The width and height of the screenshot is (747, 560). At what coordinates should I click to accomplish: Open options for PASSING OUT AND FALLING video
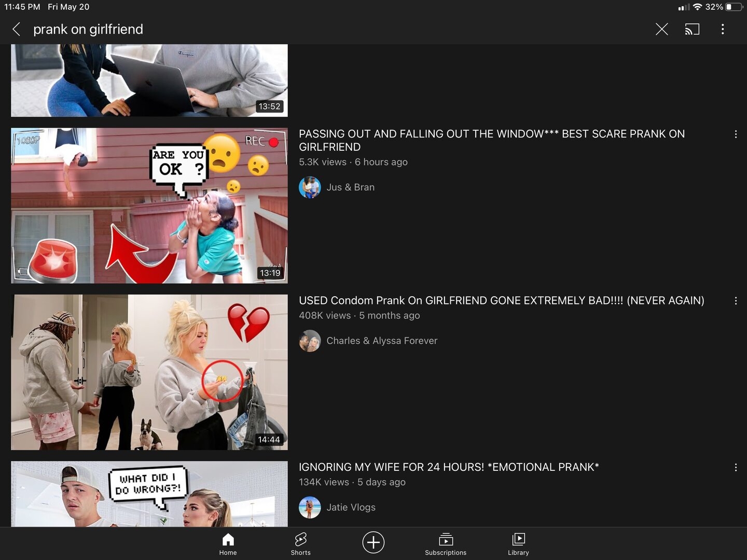(x=736, y=134)
